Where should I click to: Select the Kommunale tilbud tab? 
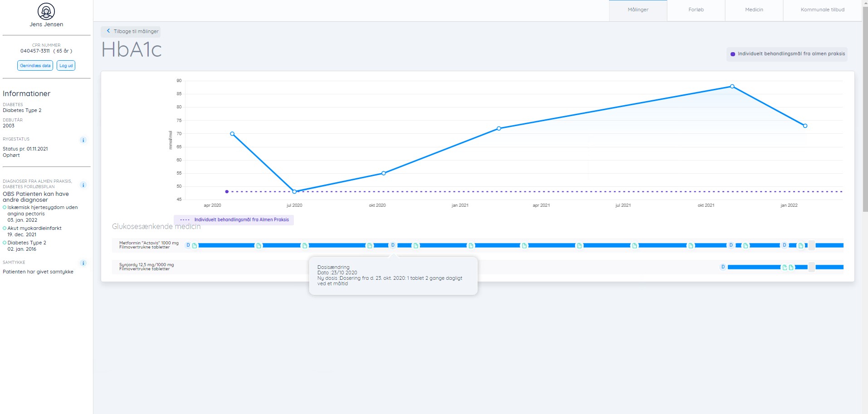point(822,10)
